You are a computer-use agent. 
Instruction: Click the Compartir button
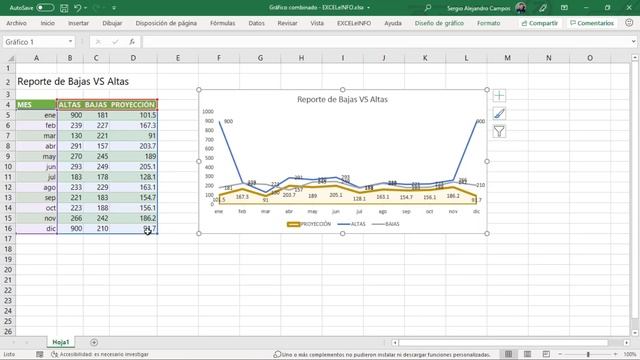click(x=540, y=23)
